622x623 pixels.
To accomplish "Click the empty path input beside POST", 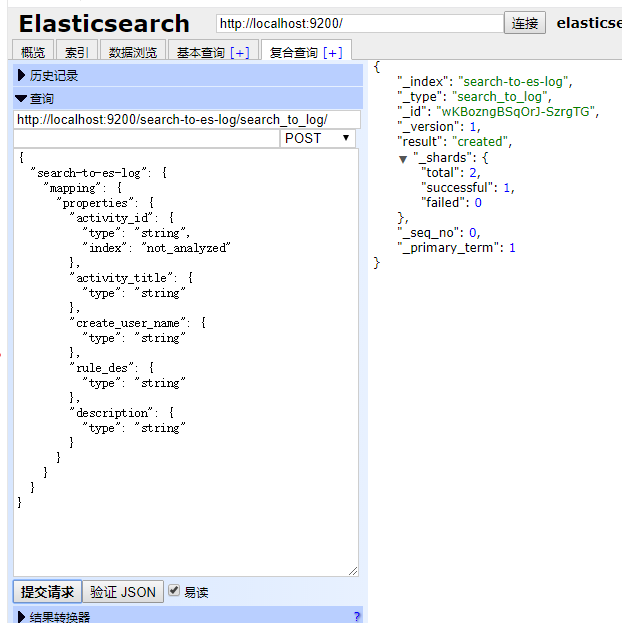I will (147, 139).
